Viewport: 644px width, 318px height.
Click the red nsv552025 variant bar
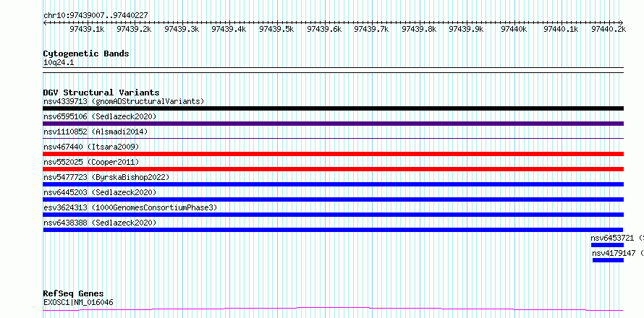(x=334, y=169)
